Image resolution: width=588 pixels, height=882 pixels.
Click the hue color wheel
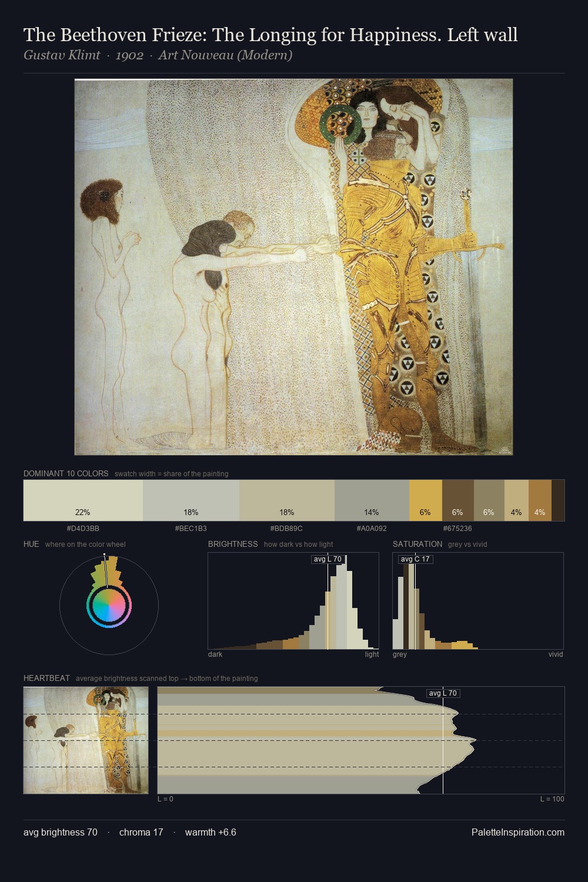pyautogui.click(x=109, y=605)
